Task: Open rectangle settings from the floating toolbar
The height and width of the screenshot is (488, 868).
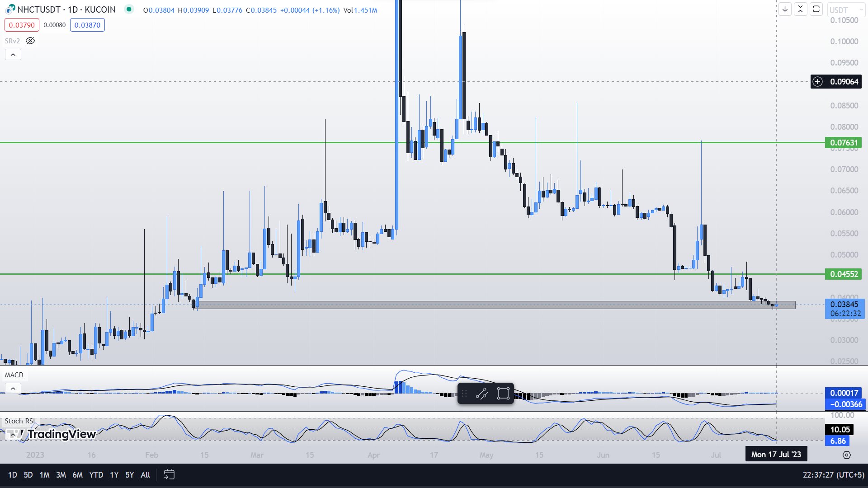Action: (503, 394)
